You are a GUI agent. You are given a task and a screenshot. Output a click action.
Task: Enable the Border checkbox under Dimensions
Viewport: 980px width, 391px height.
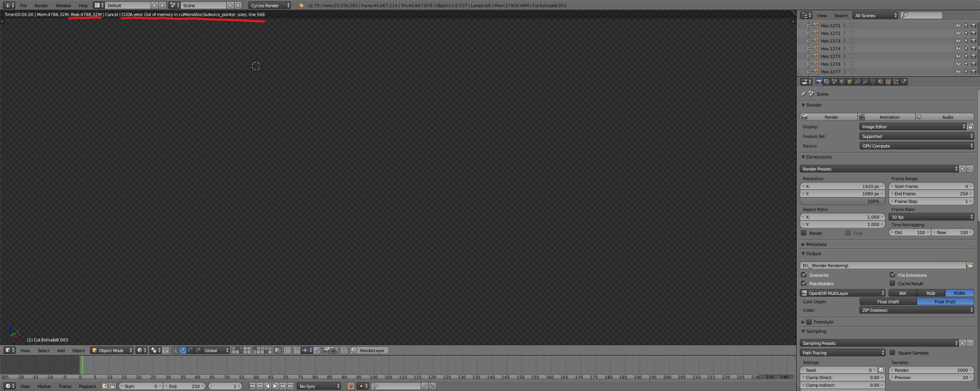tap(804, 233)
